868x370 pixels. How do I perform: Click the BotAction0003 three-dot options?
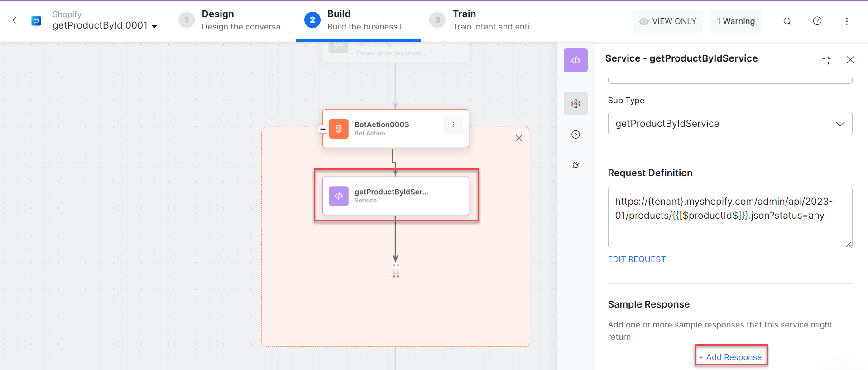pyautogui.click(x=453, y=125)
